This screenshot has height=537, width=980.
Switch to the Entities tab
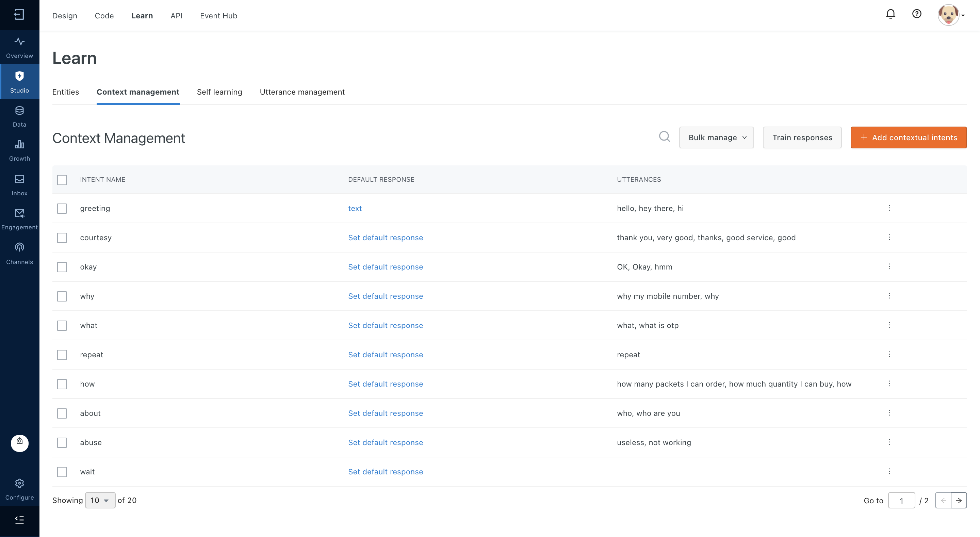(x=66, y=92)
